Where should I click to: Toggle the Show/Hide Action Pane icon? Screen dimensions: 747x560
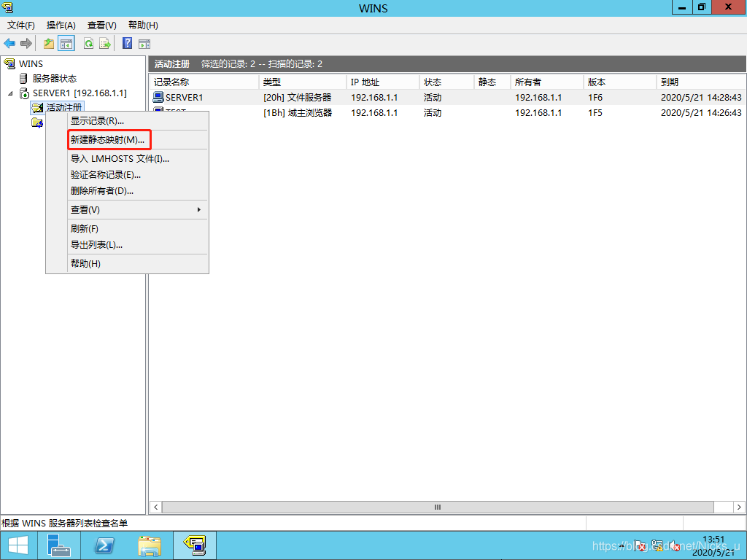tap(144, 44)
